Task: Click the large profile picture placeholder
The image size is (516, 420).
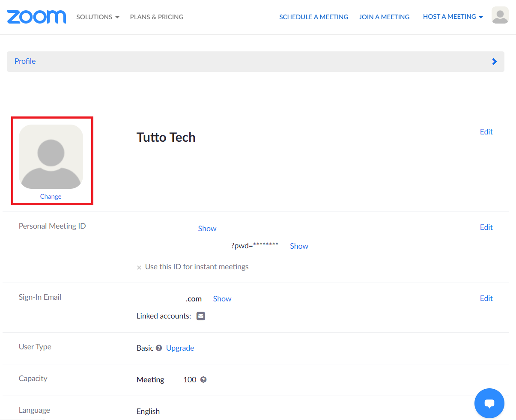Action: click(x=51, y=157)
